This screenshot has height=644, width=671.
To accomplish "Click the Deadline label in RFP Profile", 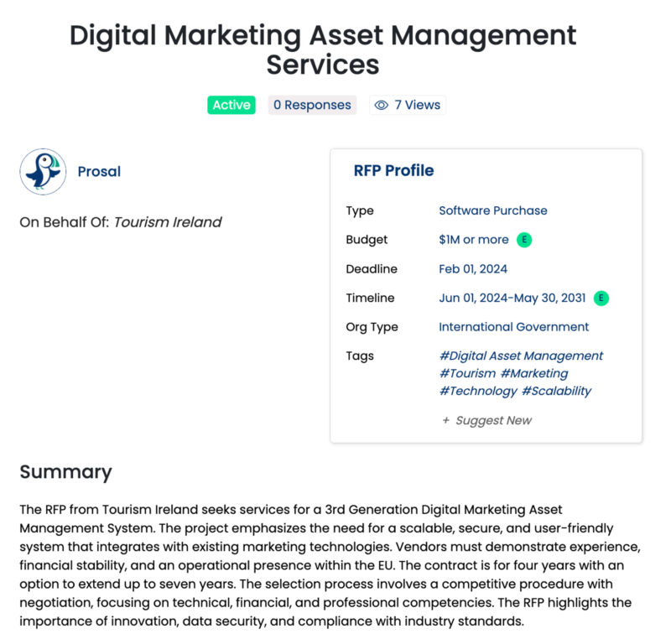I will point(372,268).
